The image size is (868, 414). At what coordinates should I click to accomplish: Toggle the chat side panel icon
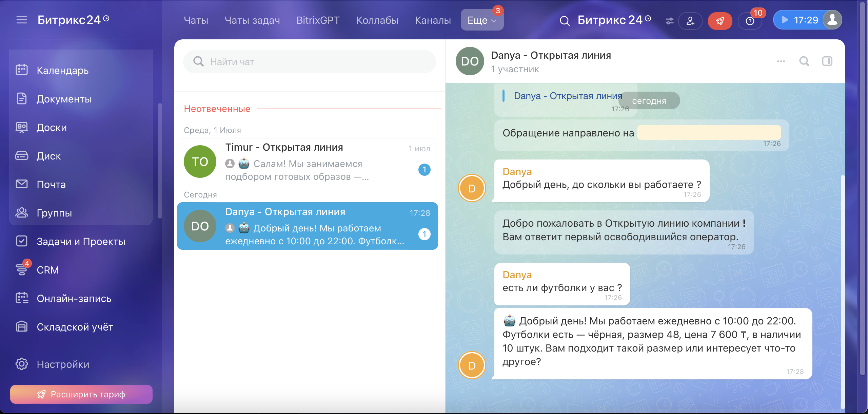tap(827, 61)
